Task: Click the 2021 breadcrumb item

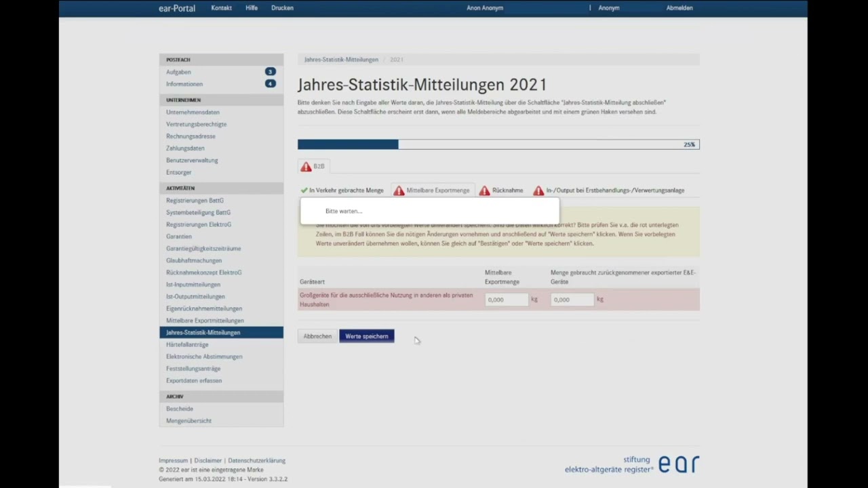Action: (396, 60)
